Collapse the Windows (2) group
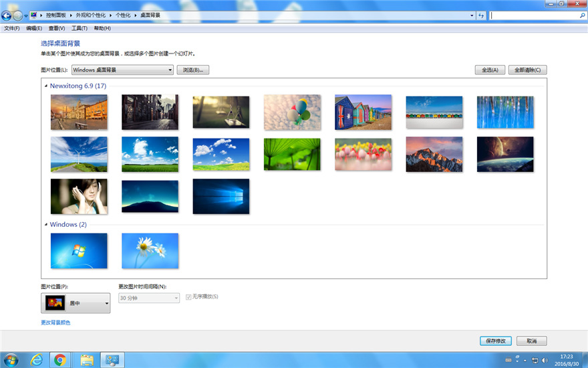 pos(46,225)
